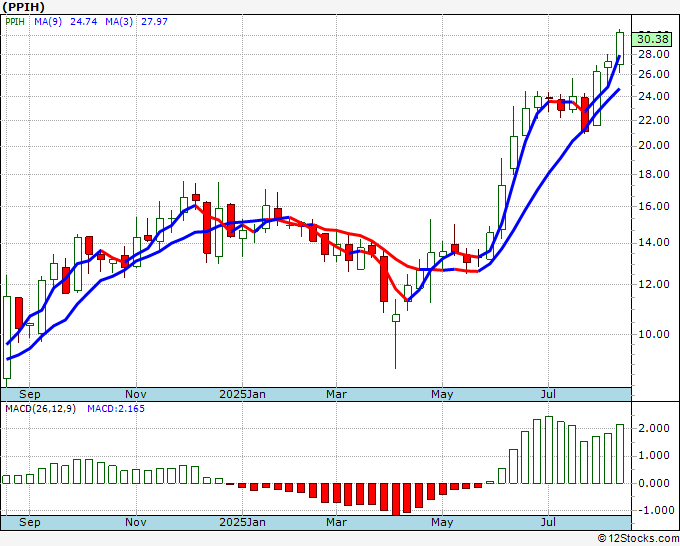Click the MA(9) legend label
680x546 pixels.
click(48, 21)
